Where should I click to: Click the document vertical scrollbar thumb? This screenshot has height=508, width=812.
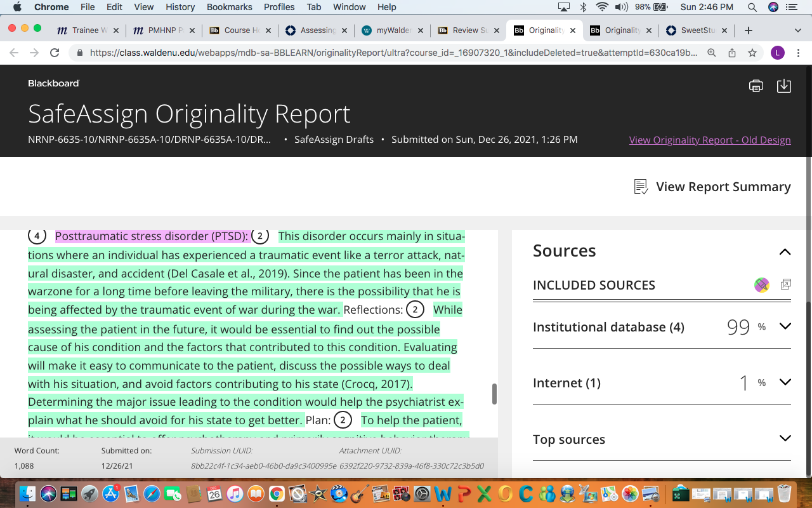pyautogui.click(x=494, y=394)
